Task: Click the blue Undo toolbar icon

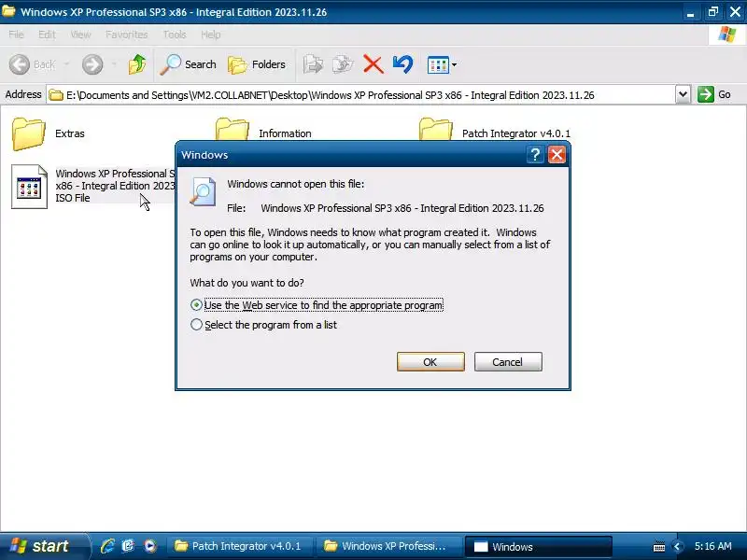Action: (x=403, y=64)
